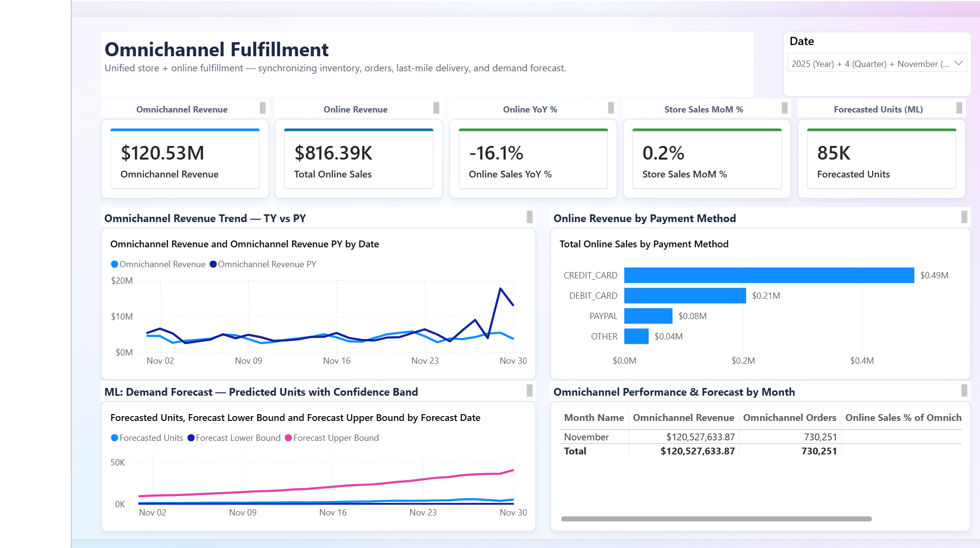This screenshot has width=980, height=548.
Task: Select the DEBIT_CARD bar
Action: (685, 295)
